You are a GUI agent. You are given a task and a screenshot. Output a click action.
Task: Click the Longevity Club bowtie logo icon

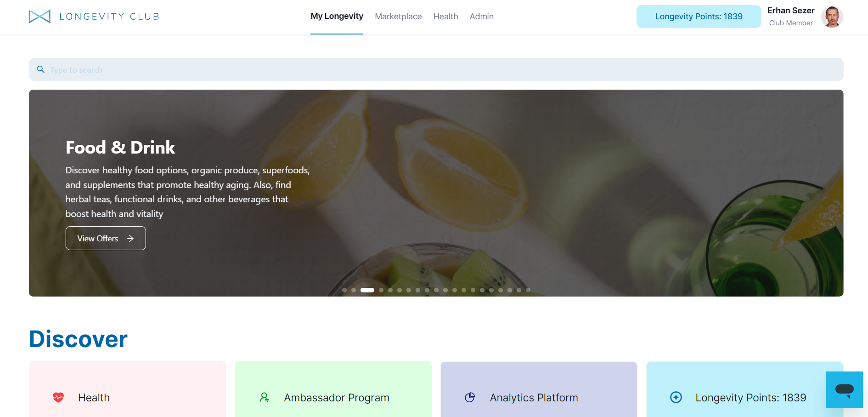click(39, 17)
